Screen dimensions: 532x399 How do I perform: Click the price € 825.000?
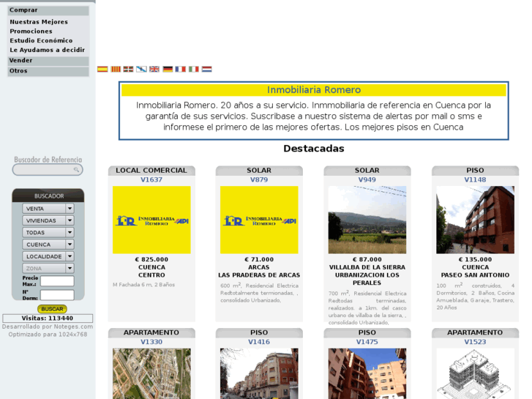(x=151, y=259)
